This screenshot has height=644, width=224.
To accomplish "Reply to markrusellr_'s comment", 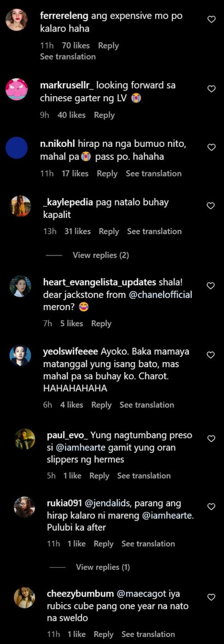I will click(x=104, y=115).
